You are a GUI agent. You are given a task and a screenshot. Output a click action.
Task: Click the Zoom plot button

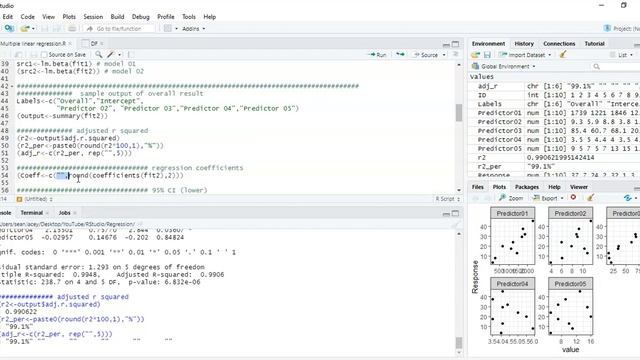pos(511,198)
